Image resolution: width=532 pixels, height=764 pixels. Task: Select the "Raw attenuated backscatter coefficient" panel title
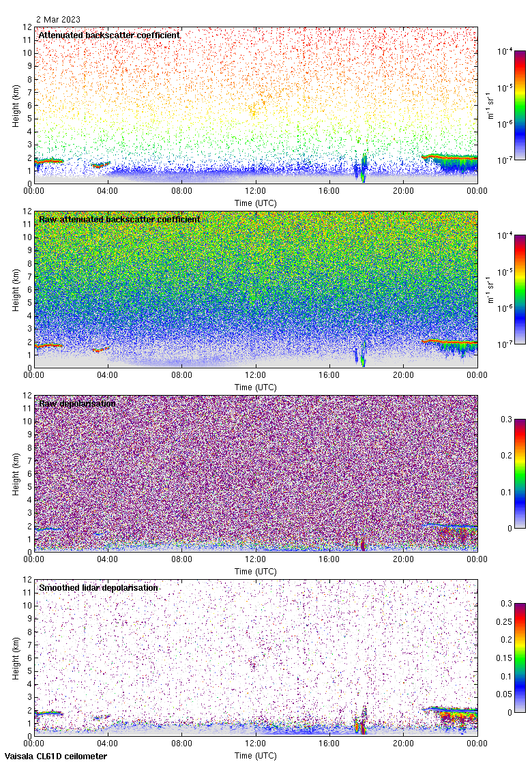(119, 219)
